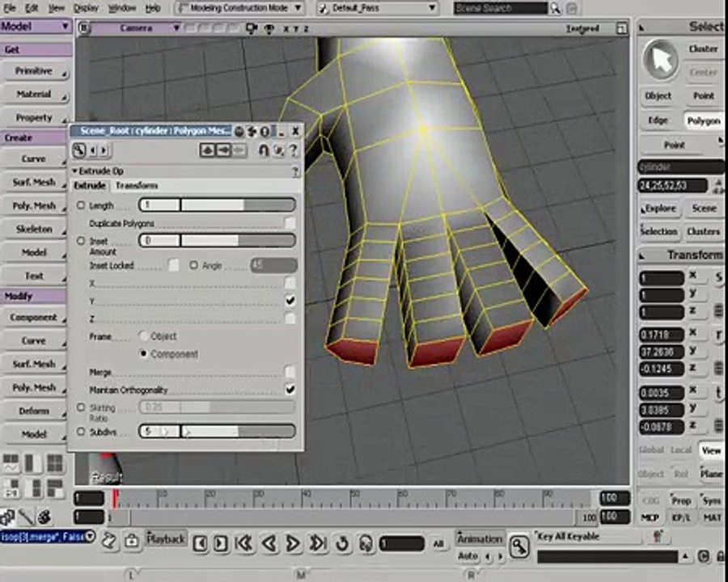Play the animation backward
This screenshot has width=728, height=582.
click(269, 543)
